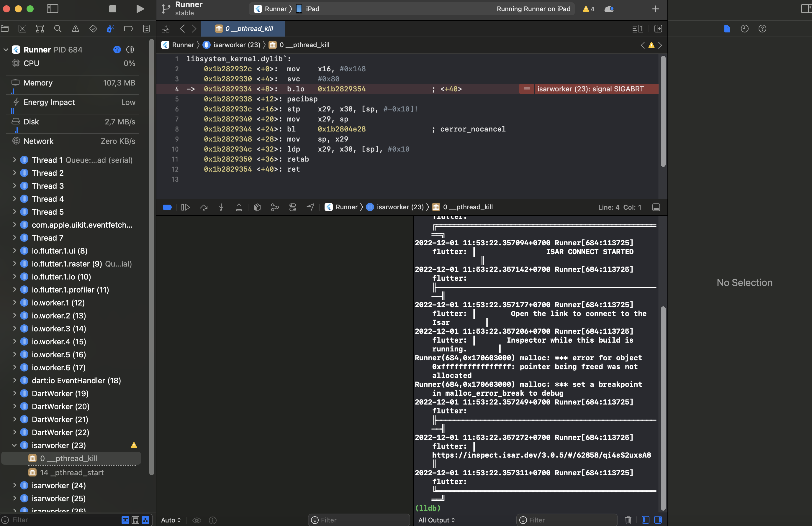Open the Report navigator list icon
Screen dimensions: 812x526
146,29
